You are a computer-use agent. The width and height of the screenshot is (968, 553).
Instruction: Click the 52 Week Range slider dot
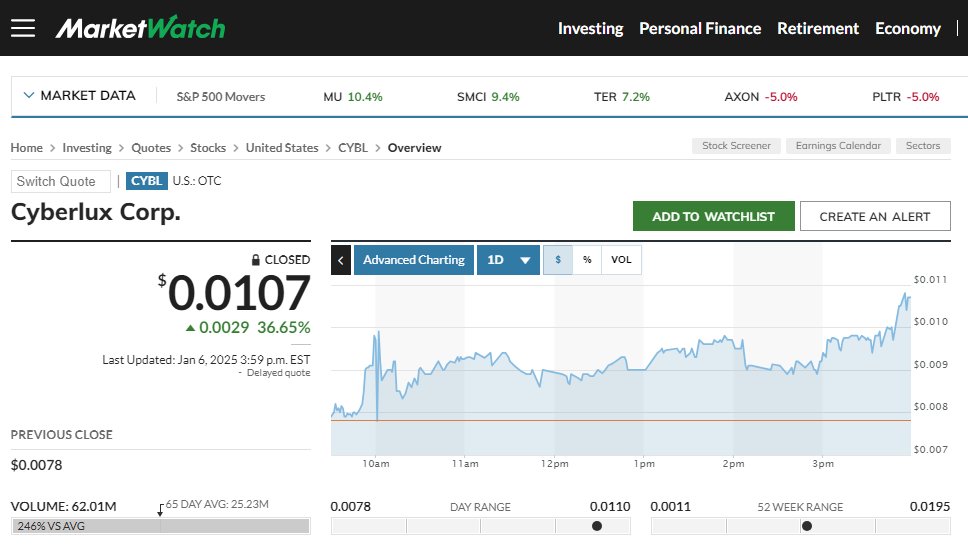coord(806,526)
